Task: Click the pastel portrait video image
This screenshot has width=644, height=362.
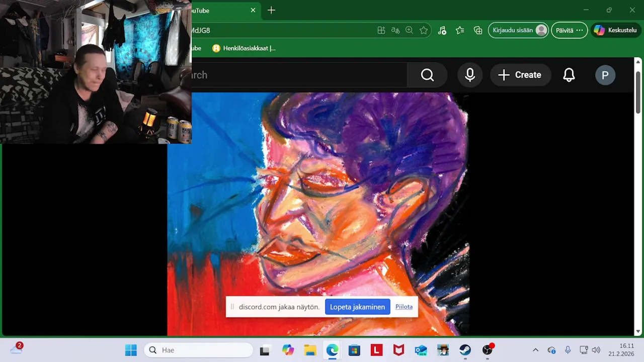Action: 318,214
